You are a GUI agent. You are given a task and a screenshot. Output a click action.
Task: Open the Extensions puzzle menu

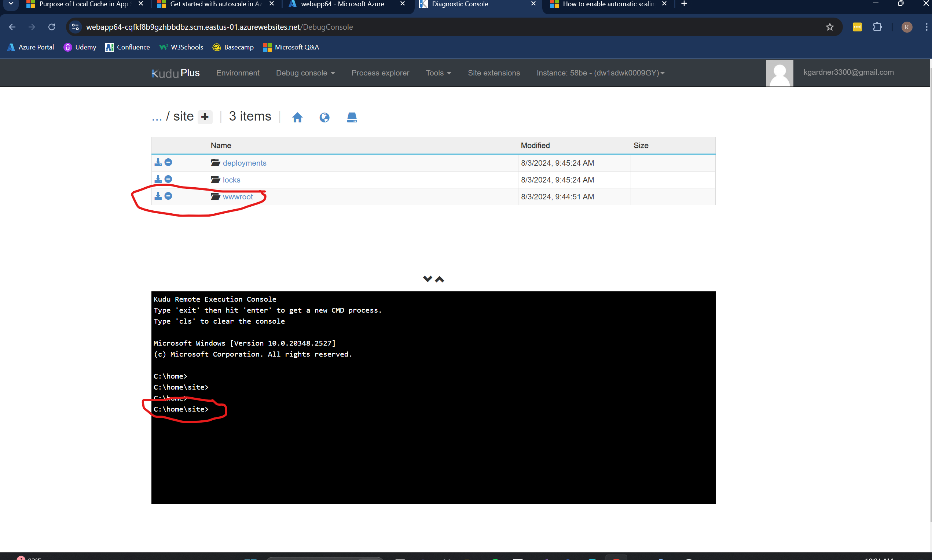pyautogui.click(x=877, y=27)
